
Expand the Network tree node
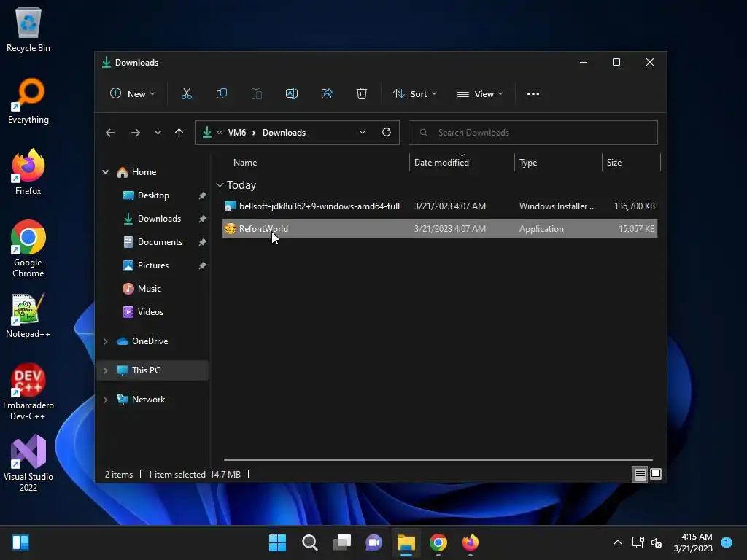point(105,400)
